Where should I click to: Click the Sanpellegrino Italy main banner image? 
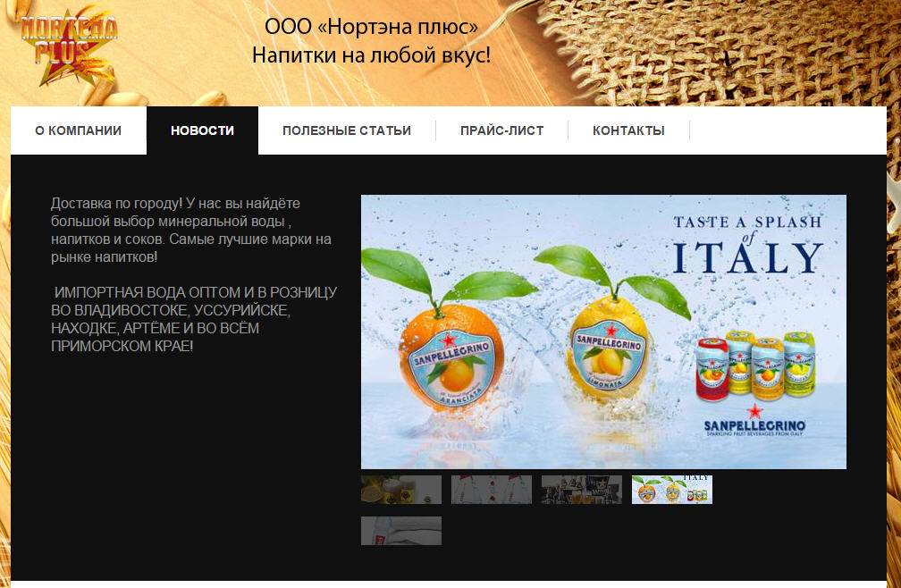[x=603, y=332]
